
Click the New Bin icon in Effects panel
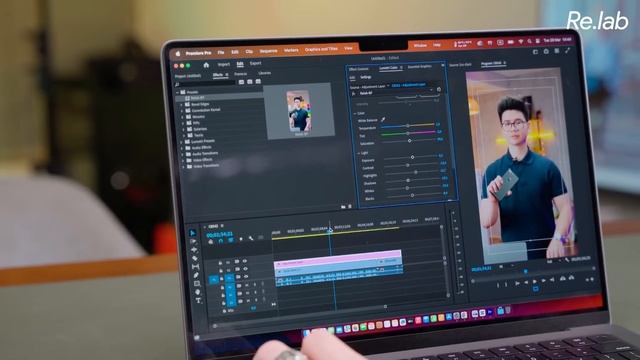(x=343, y=207)
